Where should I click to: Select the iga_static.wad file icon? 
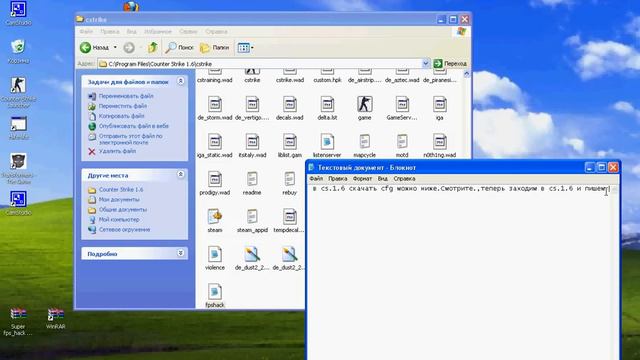215,142
